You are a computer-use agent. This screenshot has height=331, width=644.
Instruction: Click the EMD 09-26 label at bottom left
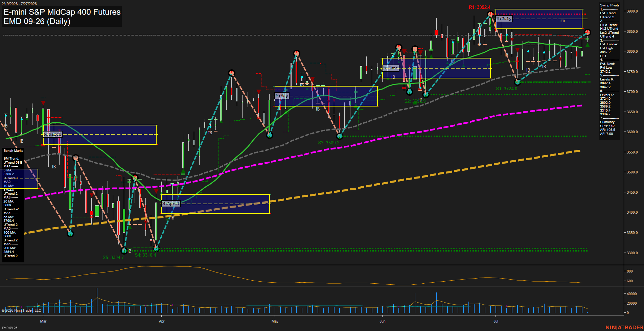pyautogui.click(x=9, y=328)
